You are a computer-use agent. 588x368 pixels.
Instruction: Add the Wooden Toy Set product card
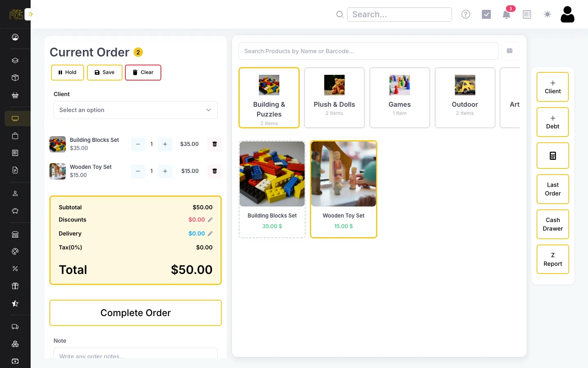click(343, 189)
